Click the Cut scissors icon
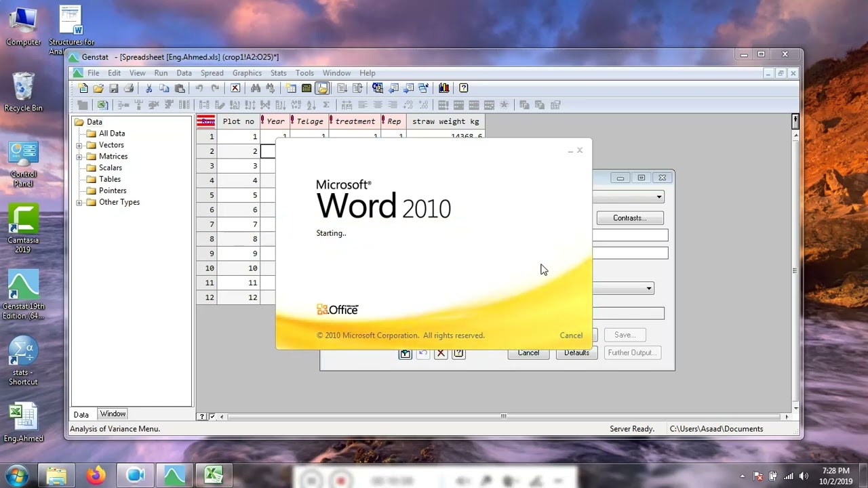The image size is (868, 488). 149,88
